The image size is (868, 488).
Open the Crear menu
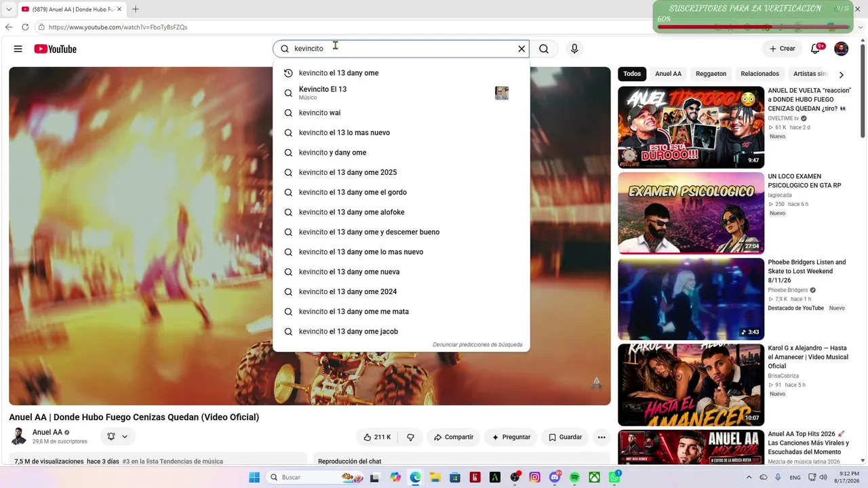pyautogui.click(x=782, y=49)
